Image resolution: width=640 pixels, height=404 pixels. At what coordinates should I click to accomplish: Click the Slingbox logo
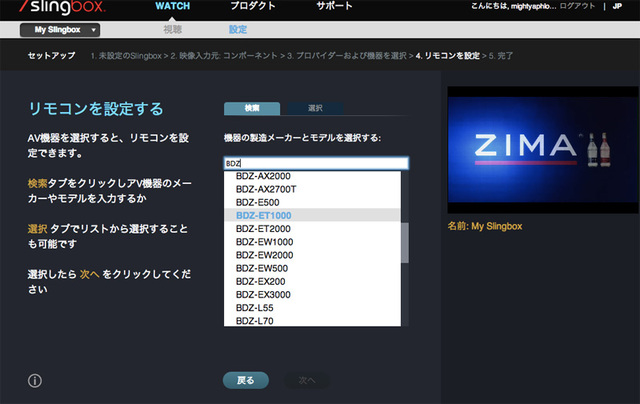click(x=62, y=7)
